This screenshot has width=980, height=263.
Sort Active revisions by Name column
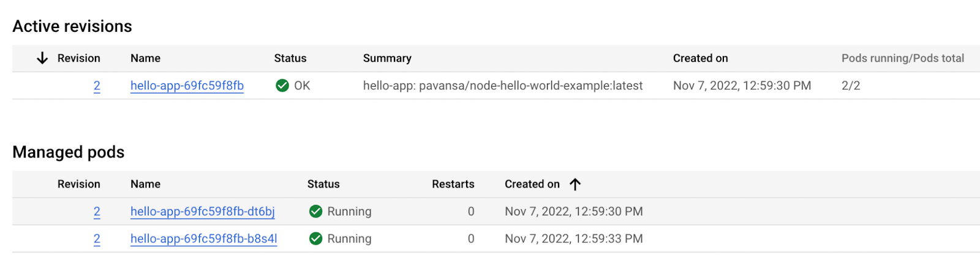click(x=145, y=58)
